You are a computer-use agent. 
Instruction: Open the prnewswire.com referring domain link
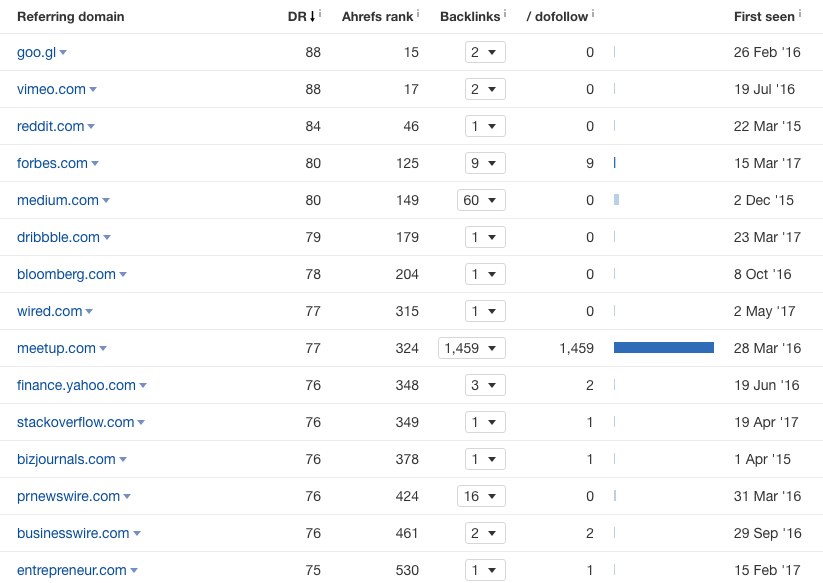(x=68, y=496)
